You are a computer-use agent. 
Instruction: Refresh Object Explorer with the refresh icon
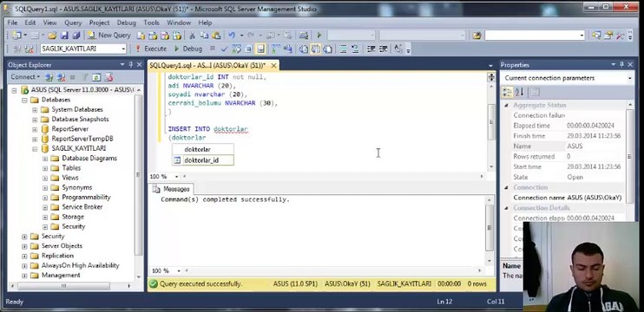[96, 77]
